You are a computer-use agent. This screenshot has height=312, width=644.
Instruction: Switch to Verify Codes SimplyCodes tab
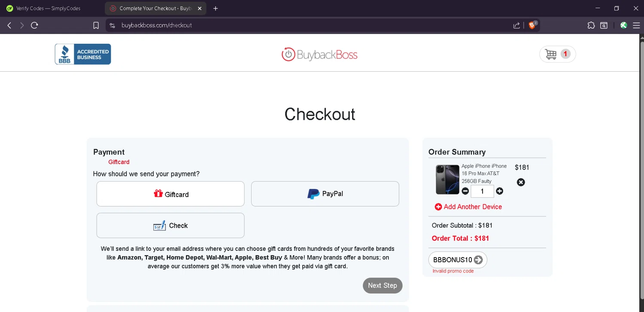[x=48, y=9]
